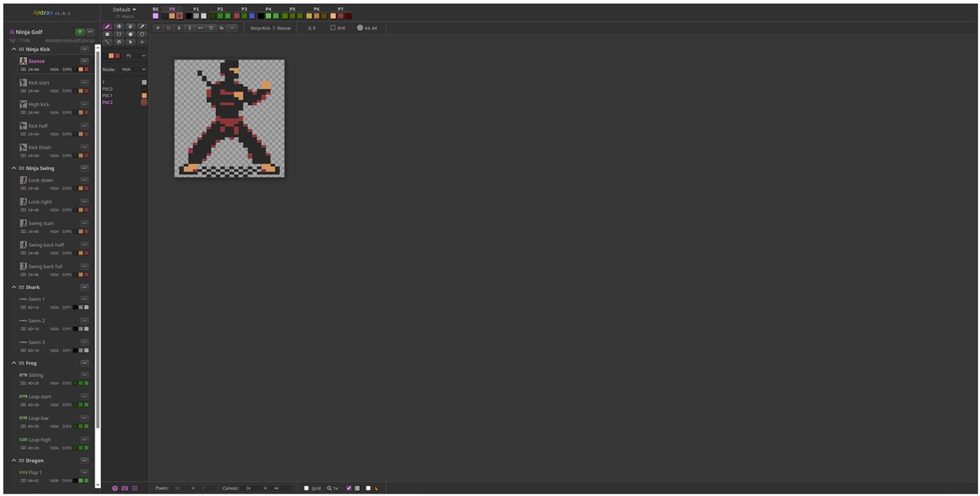
Task: Click the green plus button beside Ninja Golf
Action: coord(80,32)
